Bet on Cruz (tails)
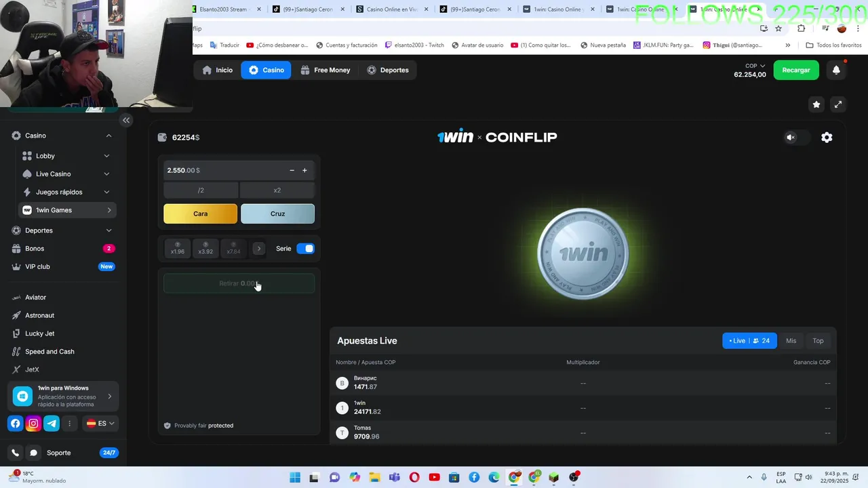 click(277, 213)
